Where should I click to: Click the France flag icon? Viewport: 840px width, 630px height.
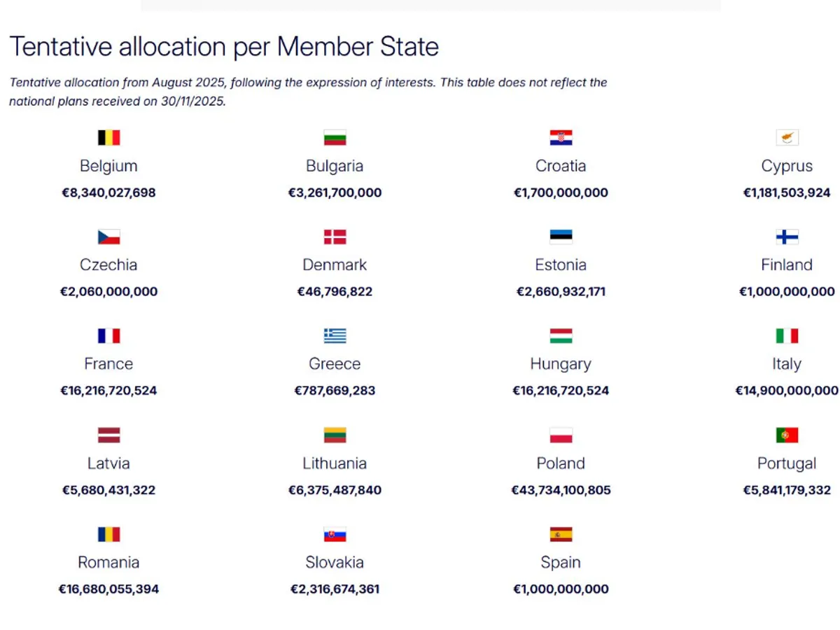108,336
